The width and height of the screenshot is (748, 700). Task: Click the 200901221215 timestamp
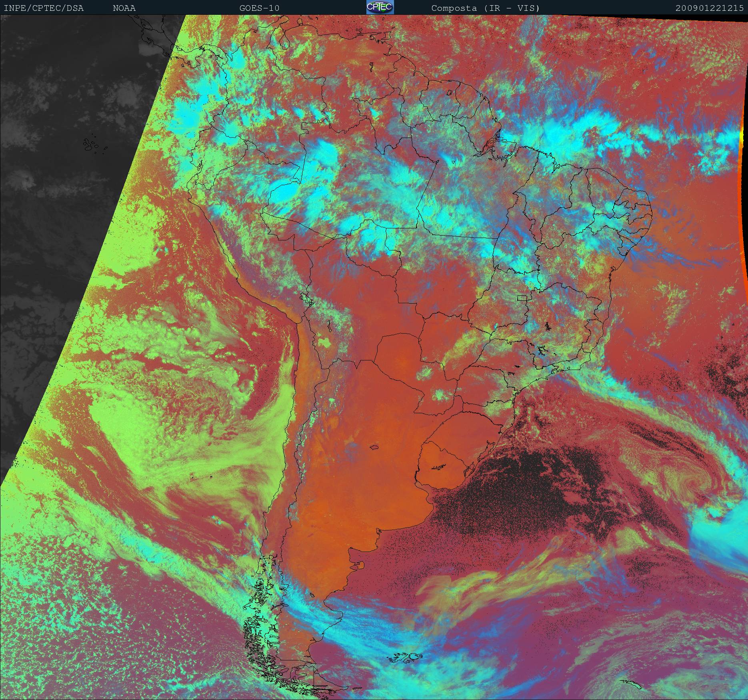710,8
